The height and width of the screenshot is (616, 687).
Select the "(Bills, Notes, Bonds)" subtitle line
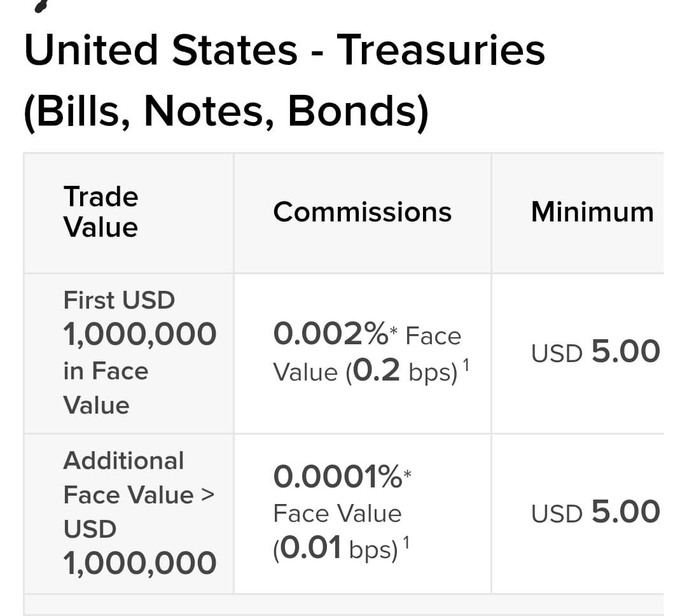pyautogui.click(x=226, y=111)
